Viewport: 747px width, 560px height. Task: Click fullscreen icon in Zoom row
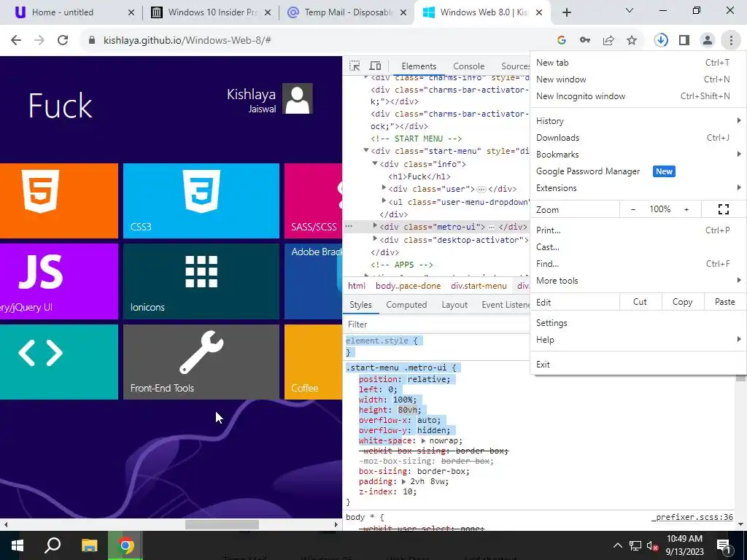pos(723,209)
